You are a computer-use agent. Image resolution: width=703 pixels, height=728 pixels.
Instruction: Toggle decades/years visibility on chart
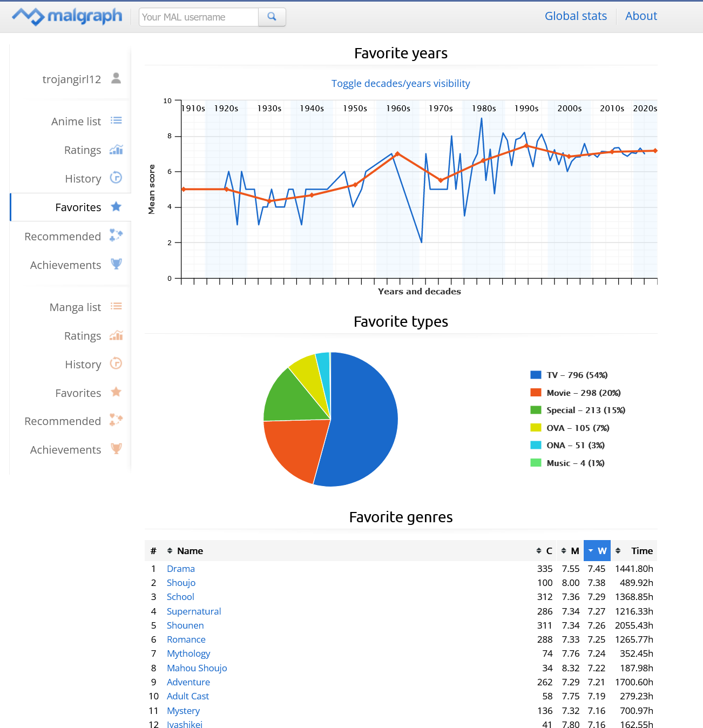pyautogui.click(x=401, y=84)
